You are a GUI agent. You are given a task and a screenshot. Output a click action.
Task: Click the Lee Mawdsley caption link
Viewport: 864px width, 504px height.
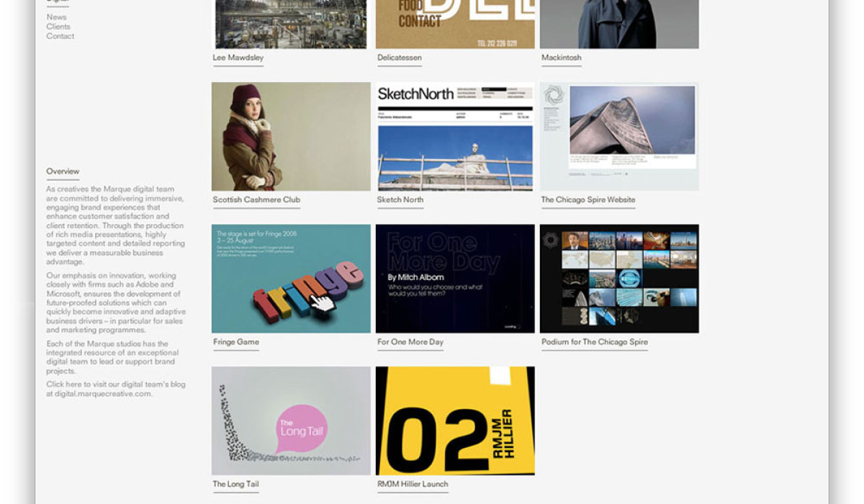[238, 58]
